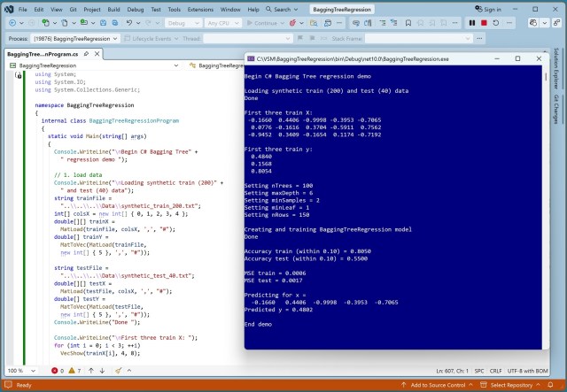Open the Git menu

(x=73, y=10)
